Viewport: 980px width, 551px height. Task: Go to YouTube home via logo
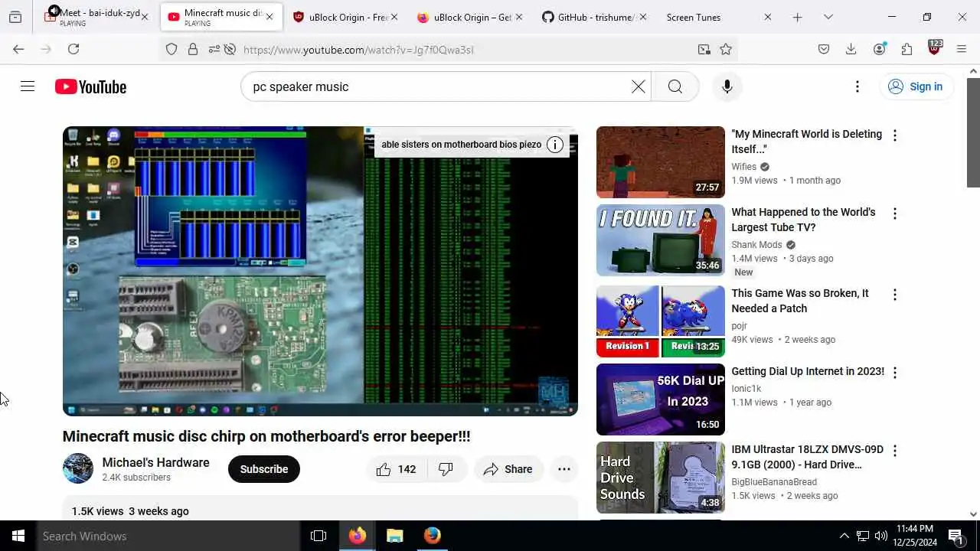click(90, 86)
